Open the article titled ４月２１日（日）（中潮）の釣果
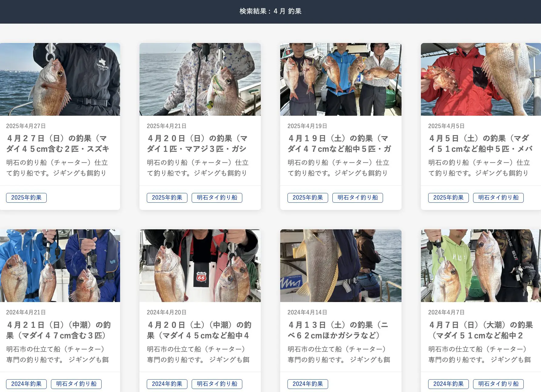Viewport: 541px width, 392px height. pyautogui.click(x=59, y=330)
